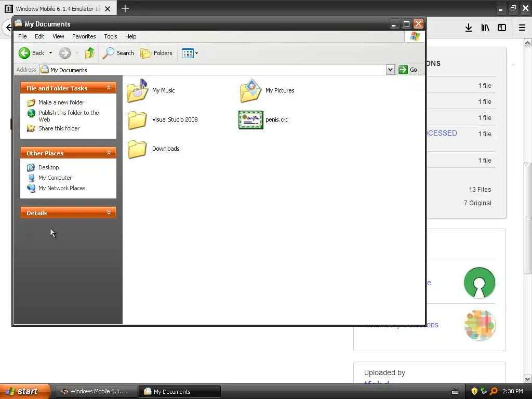The height and width of the screenshot is (399, 532).
Task: Open the Search pane in Explorer
Action: click(x=118, y=53)
